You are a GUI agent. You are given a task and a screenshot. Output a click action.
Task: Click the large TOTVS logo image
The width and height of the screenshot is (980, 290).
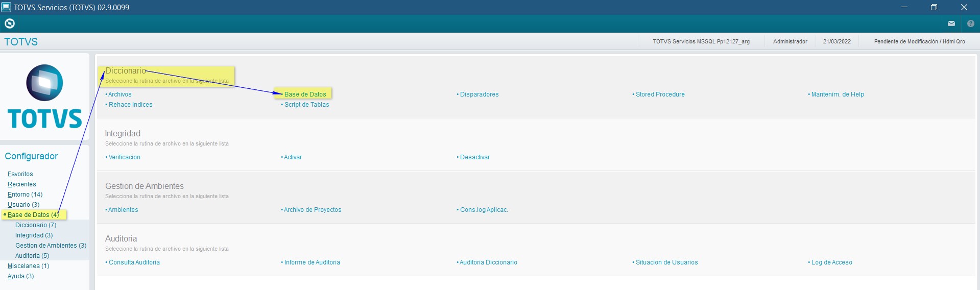point(45,96)
